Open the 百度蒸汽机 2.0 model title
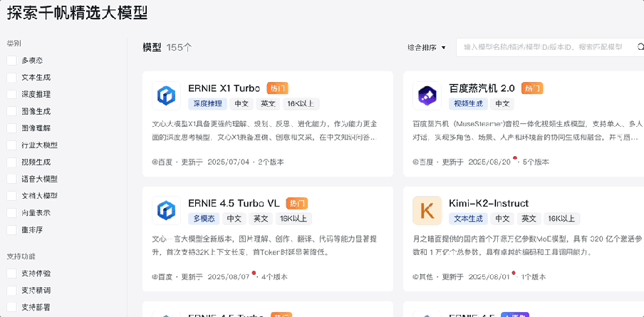Screen dimensions: 644x317 pos(482,88)
